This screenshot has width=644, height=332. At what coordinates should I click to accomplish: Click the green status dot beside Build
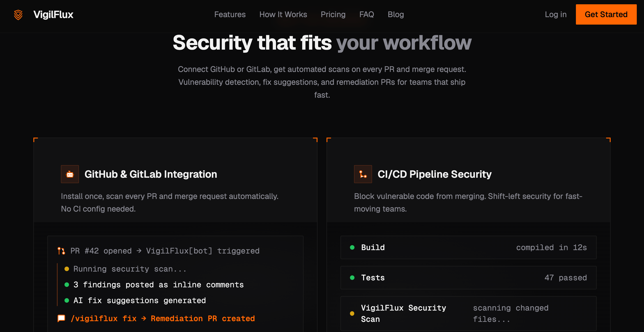[352, 247]
